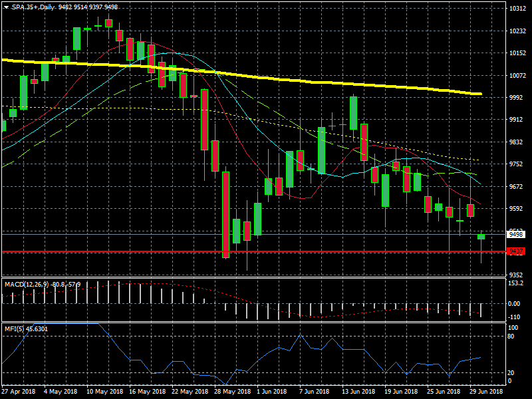The width and height of the screenshot is (532, 399).
Task: Click the last green candle of 29 Jun
Action: (x=481, y=237)
